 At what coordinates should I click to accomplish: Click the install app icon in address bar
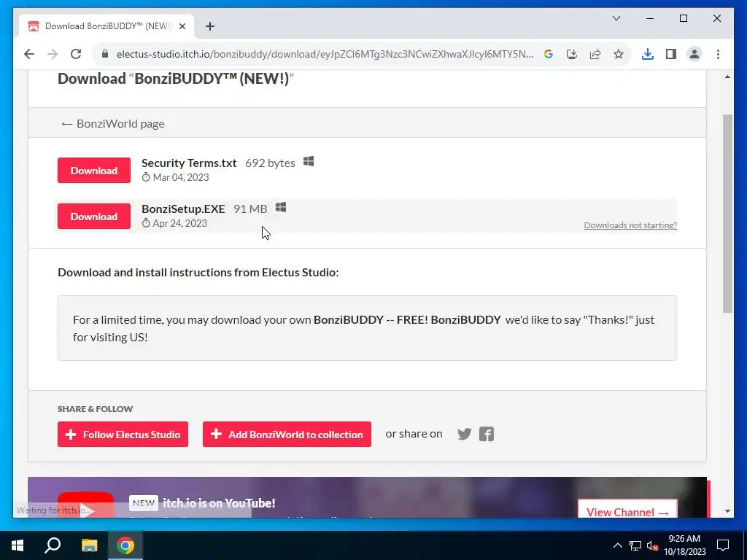pos(572,54)
